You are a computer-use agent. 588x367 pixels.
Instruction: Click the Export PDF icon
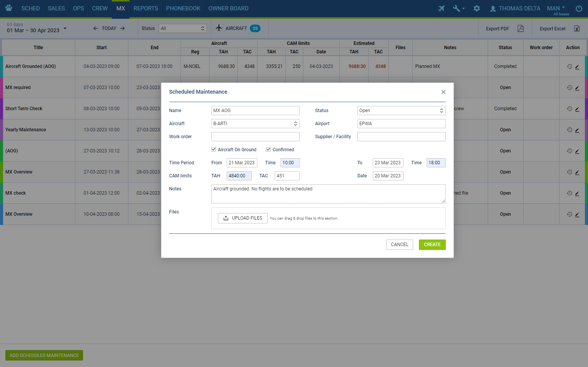pyautogui.click(x=520, y=28)
